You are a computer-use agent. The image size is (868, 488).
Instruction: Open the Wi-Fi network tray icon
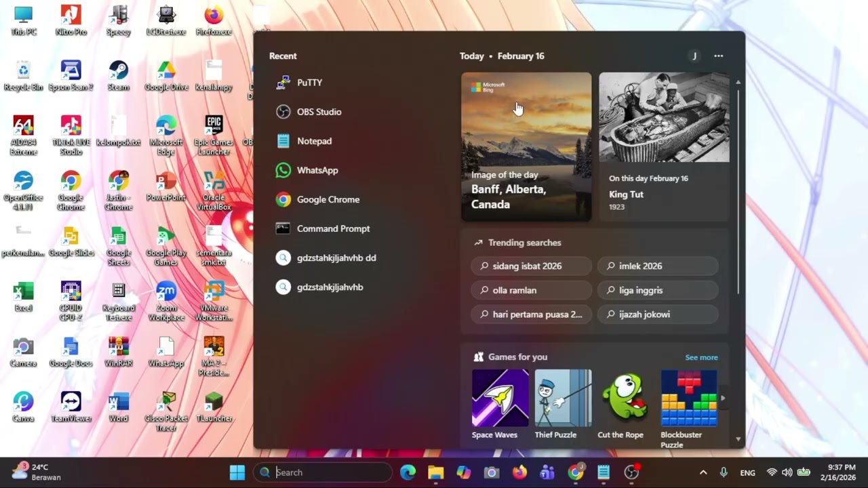tap(772, 472)
